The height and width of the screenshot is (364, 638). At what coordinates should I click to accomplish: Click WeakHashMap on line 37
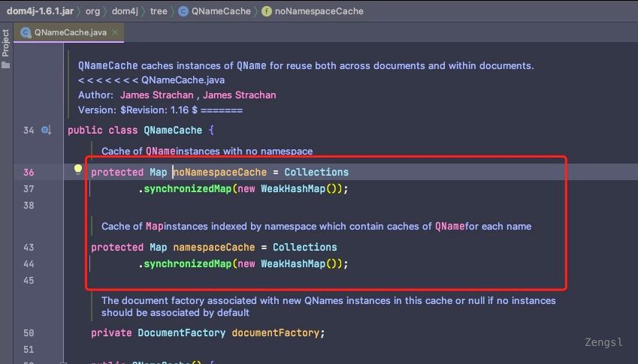coord(292,188)
